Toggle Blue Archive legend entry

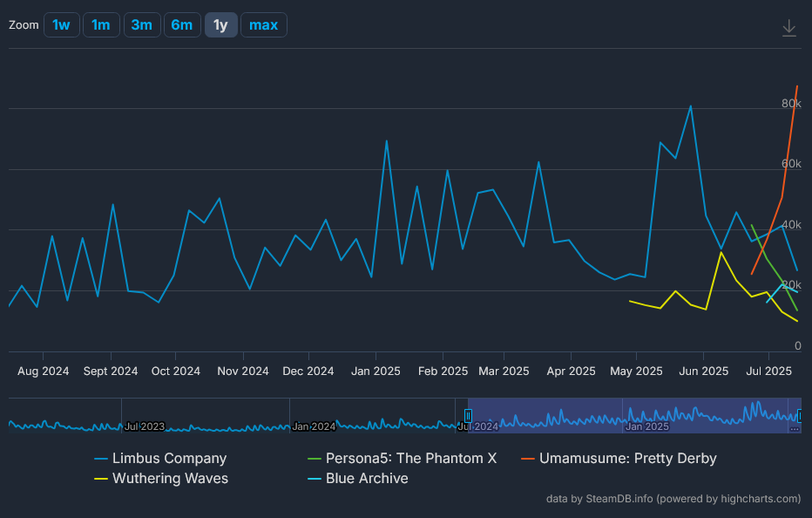pos(358,478)
